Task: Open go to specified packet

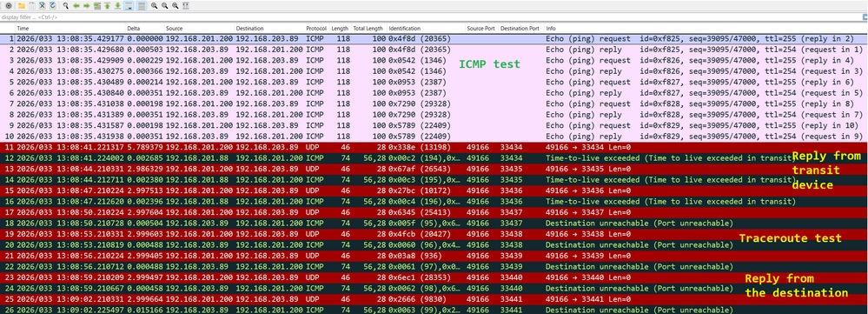Action: point(97,5)
